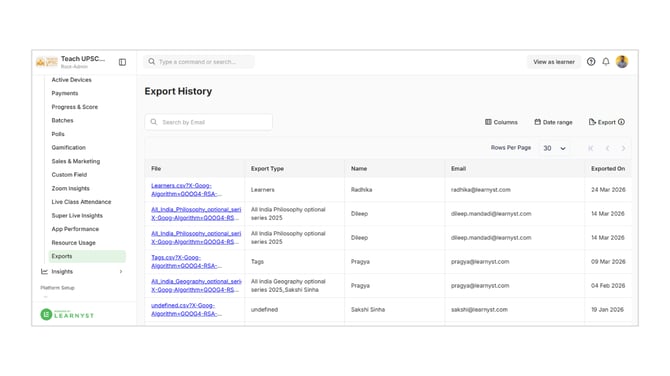Viewport: 670px width, 376px height.
Task: Click the date 09 Mar 2026
Action: coord(608,261)
